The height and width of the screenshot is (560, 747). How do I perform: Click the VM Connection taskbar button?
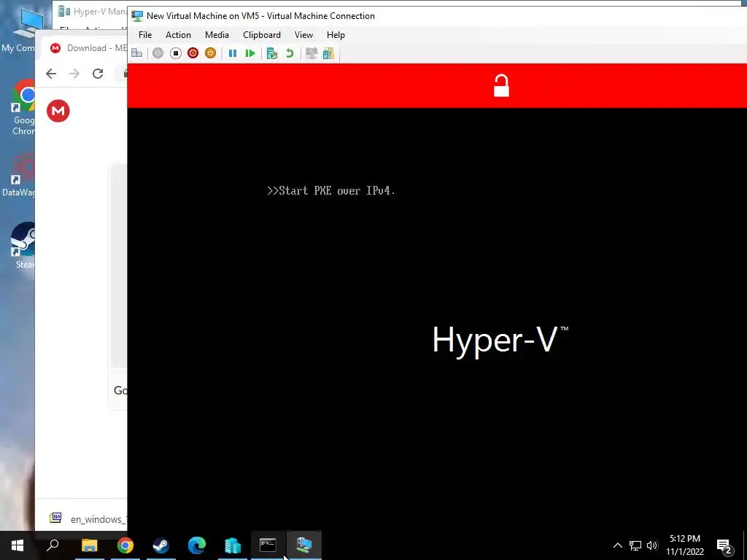304,545
